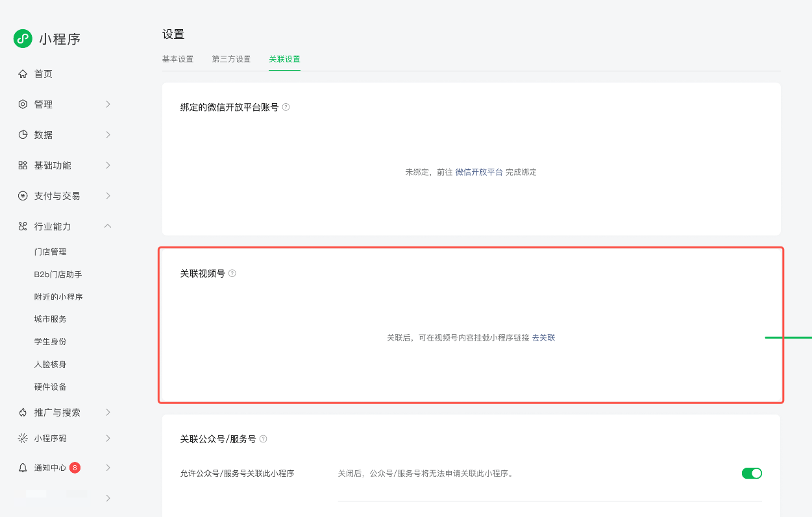Image resolution: width=812 pixels, height=517 pixels.
Task: Click the green 小程序 logo icon
Action: (x=23, y=38)
